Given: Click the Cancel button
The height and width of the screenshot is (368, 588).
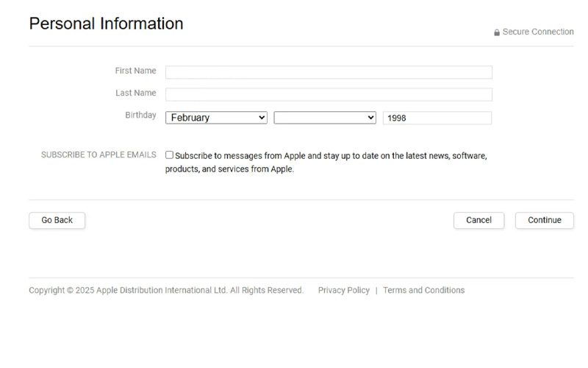Looking at the screenshot, I should pyautogui.click(x=479, y=220).
